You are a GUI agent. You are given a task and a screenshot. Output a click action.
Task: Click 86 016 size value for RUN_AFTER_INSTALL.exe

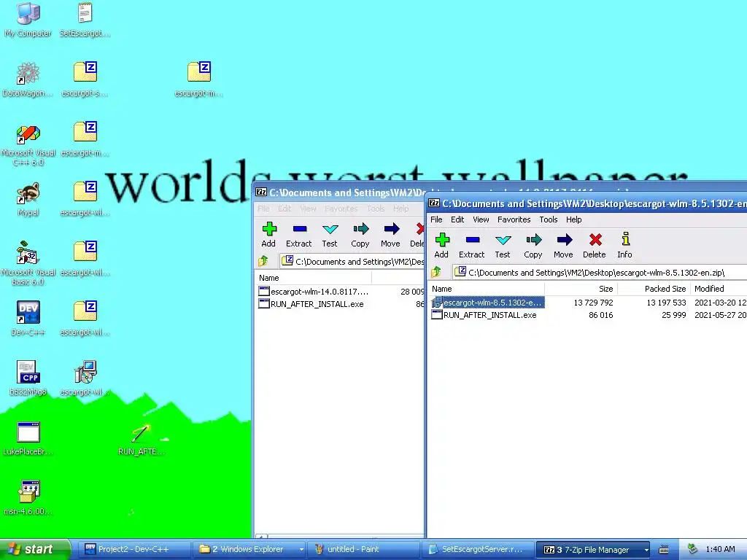[x=601, y=315]
